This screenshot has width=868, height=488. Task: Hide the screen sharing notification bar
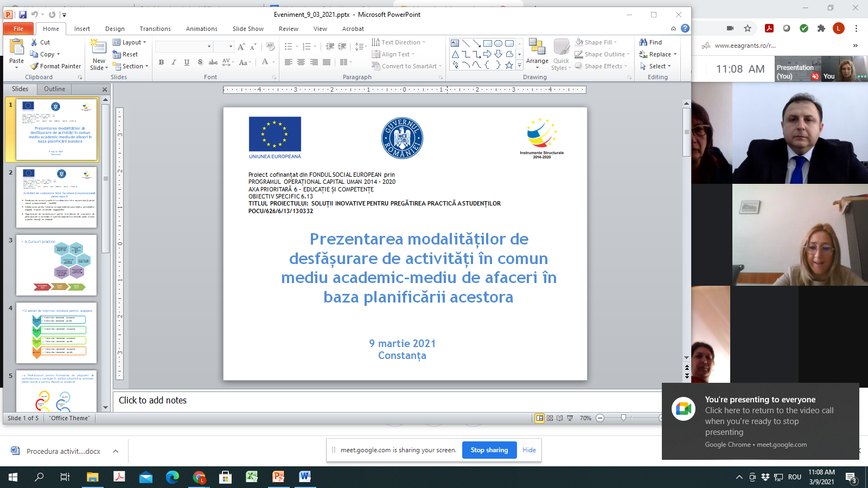click(x=529, y=450)
